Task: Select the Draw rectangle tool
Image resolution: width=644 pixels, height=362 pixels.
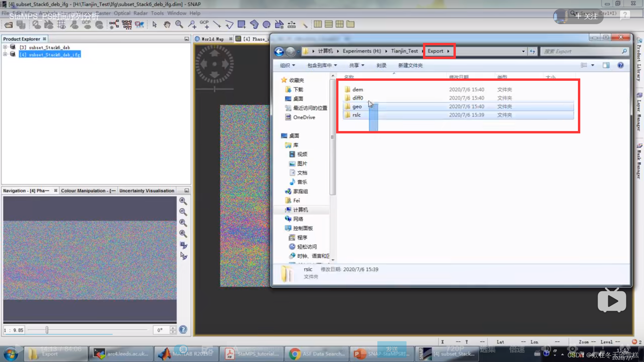Action: [x=241, y=24]
